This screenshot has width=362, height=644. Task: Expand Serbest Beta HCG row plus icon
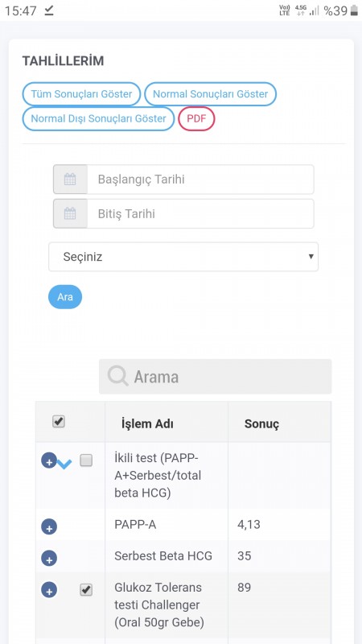pyautogui.click(x=49, y=558)
